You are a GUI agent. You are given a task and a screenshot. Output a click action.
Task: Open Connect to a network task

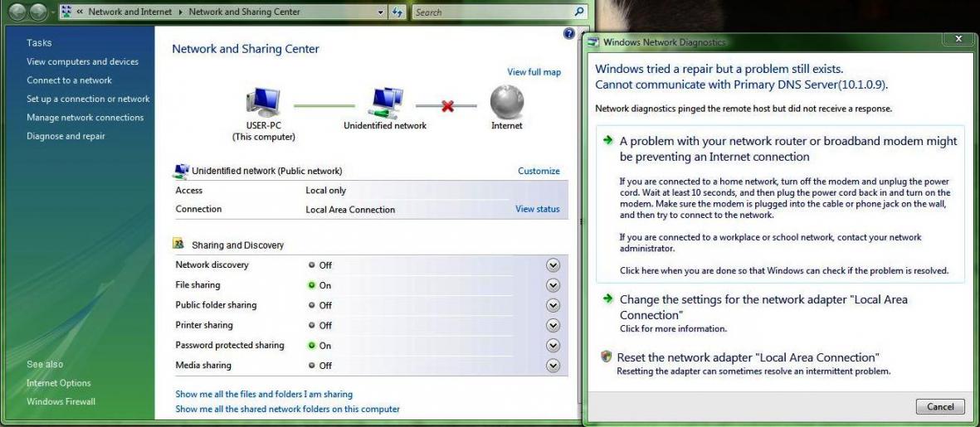pos(70,80)
